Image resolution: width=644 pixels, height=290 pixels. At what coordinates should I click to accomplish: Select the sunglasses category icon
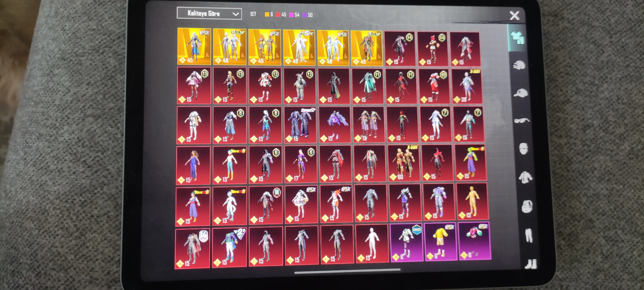[522, 120]
